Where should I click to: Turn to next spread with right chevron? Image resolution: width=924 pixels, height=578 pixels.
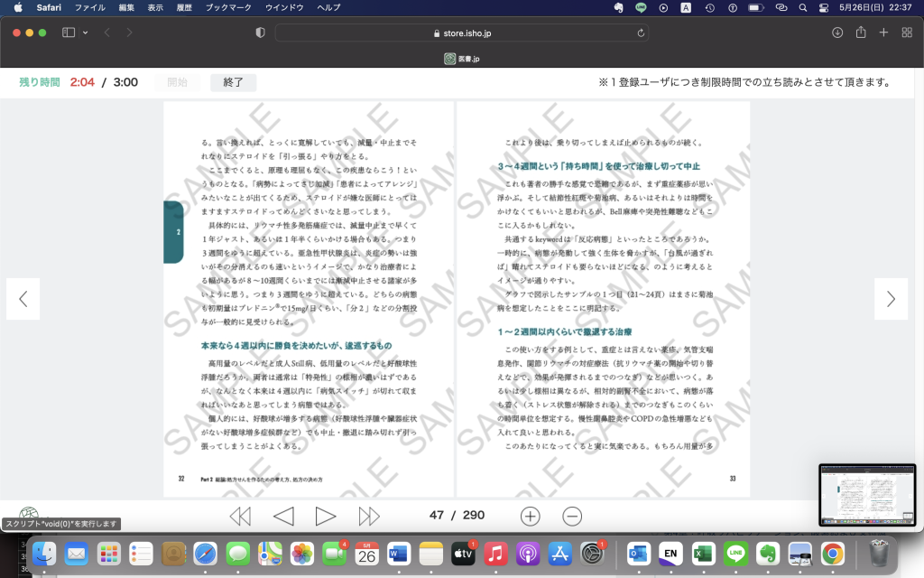(891, 299)
